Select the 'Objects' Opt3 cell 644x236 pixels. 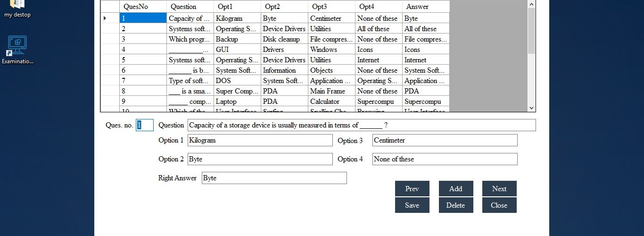pyautogui.click(x=331, y=70)
